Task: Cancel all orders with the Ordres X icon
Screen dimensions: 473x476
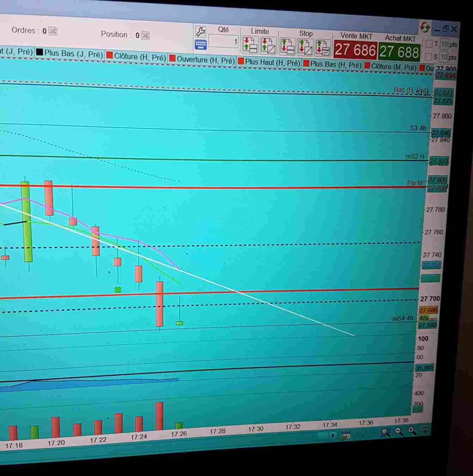Action: click(x=53, y=31)
